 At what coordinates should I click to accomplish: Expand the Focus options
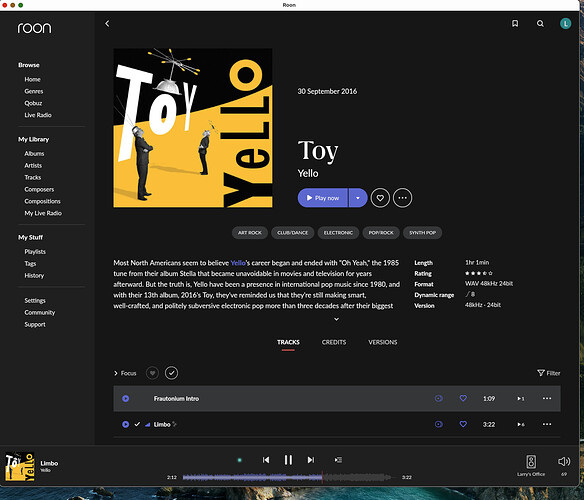click(125, 373)
